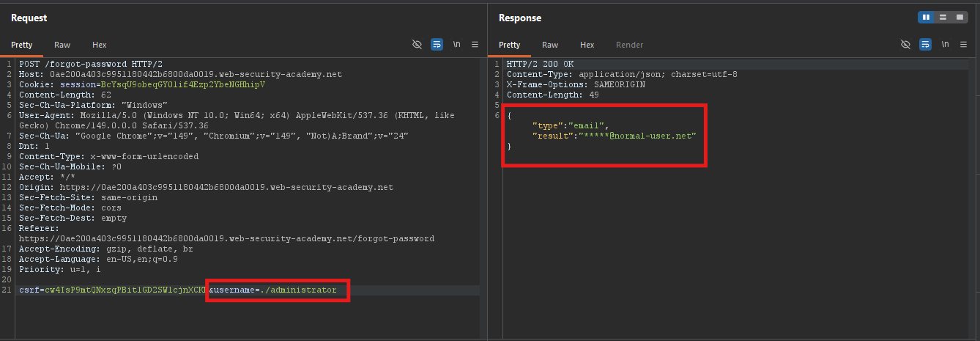The width and height of the screenshot is (980, 341).
Task: Click the Response panel title
Action: click(x=520, y=18)
